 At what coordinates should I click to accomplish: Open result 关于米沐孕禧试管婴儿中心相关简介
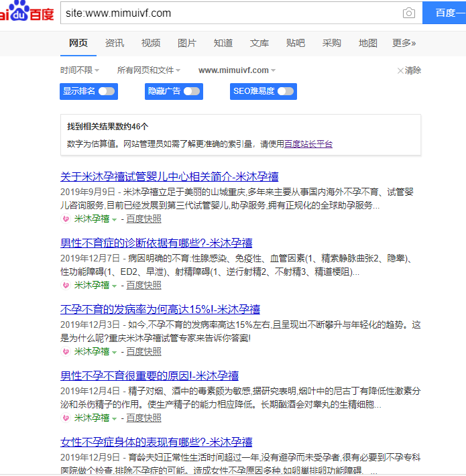click(170, 176)
